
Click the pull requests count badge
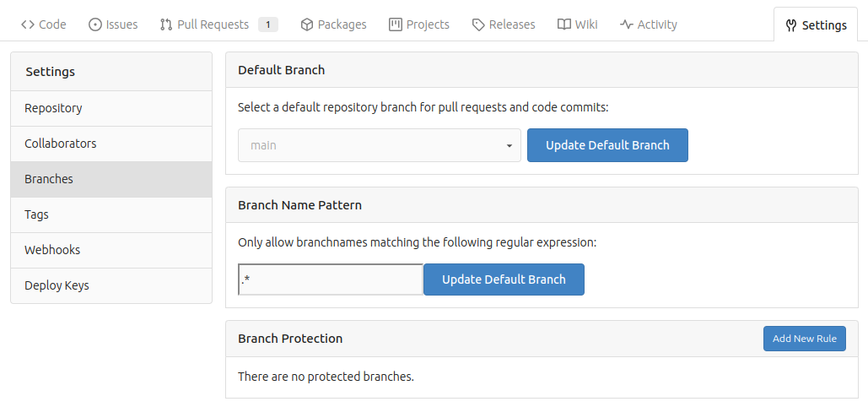coord(268,24)
